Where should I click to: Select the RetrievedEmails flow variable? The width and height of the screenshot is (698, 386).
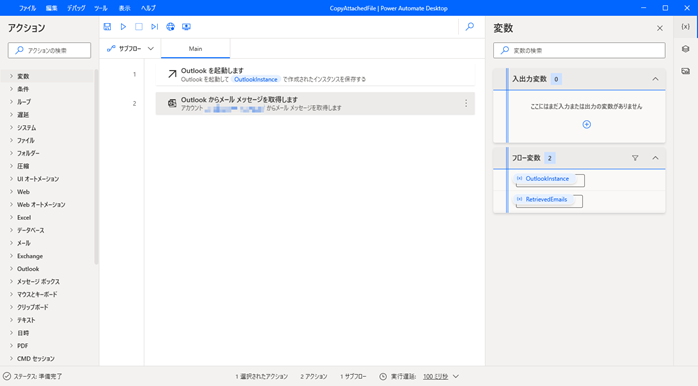[x=543, y=199]
